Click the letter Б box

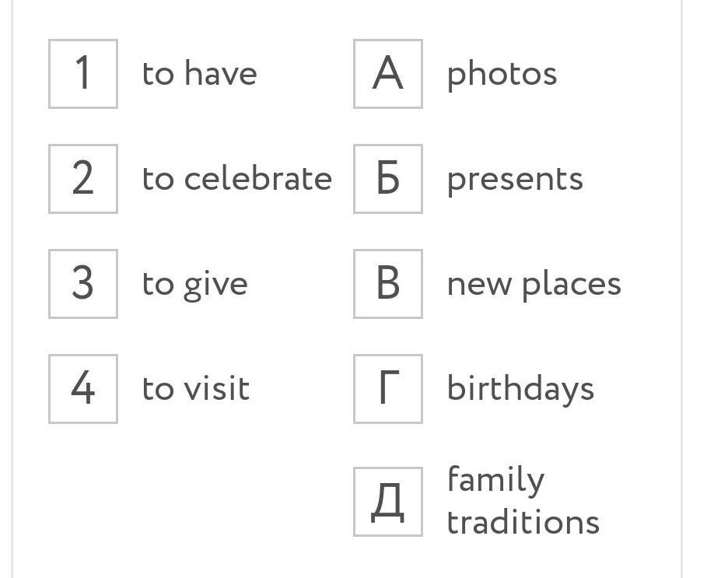387,179
